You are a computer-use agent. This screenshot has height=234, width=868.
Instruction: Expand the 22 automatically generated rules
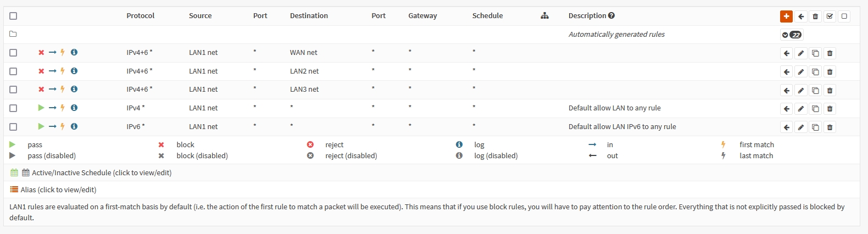point(792,35)
